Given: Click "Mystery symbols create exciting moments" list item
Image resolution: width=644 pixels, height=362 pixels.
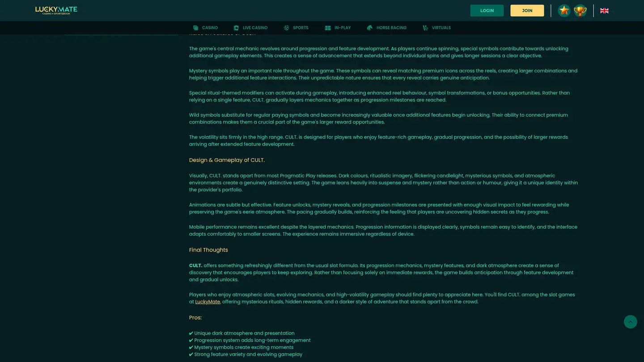Looking at the screenshot, I should pos(241,347).
